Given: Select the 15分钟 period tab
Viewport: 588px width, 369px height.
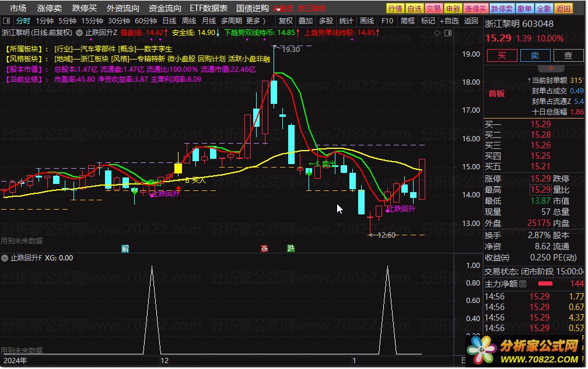Looking at the screenshot, I should (92, 20).
